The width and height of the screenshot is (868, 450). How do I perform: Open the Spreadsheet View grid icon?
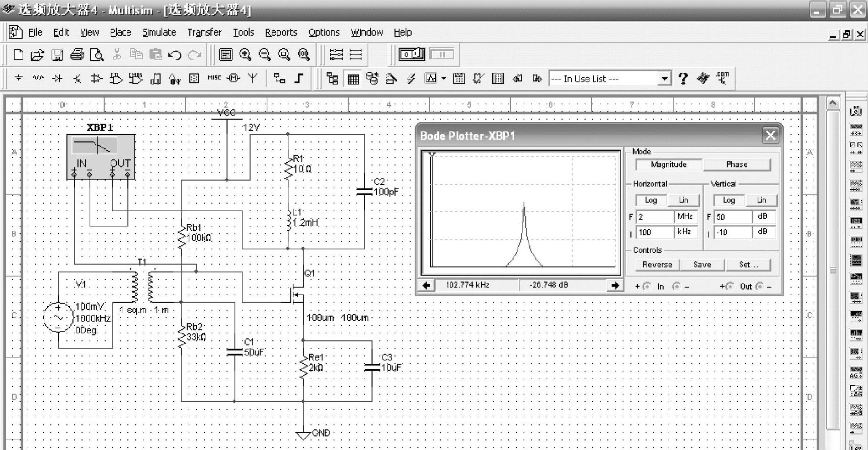353,78
